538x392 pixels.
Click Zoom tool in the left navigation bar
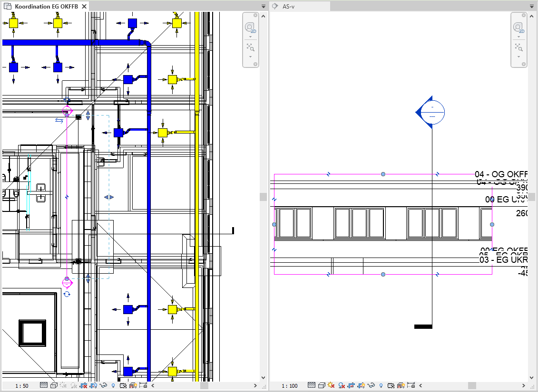click(251, 47)
